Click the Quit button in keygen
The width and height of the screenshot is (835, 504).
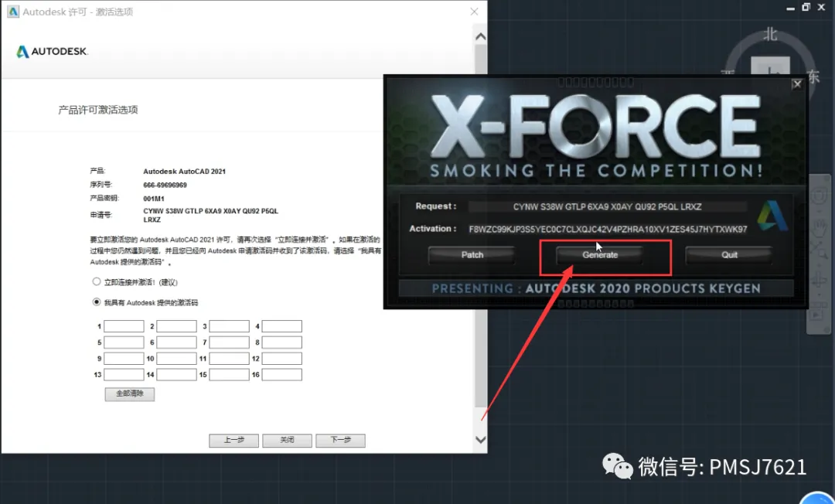click(x=729, y=255)
